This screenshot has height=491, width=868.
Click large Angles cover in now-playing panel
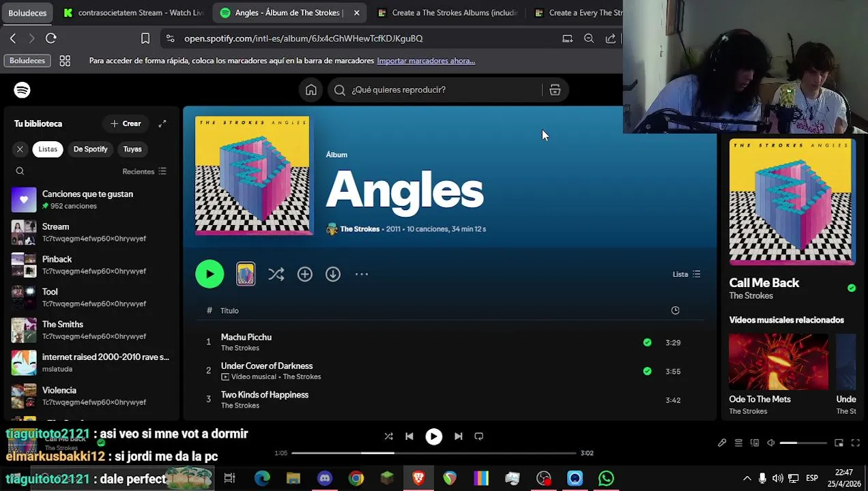(792, 202)
